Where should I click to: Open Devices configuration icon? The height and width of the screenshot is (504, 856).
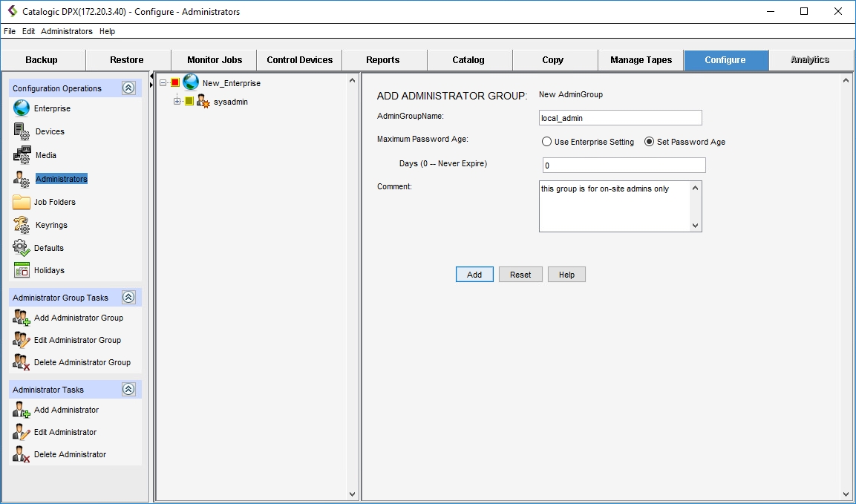[x=22, y=131]
